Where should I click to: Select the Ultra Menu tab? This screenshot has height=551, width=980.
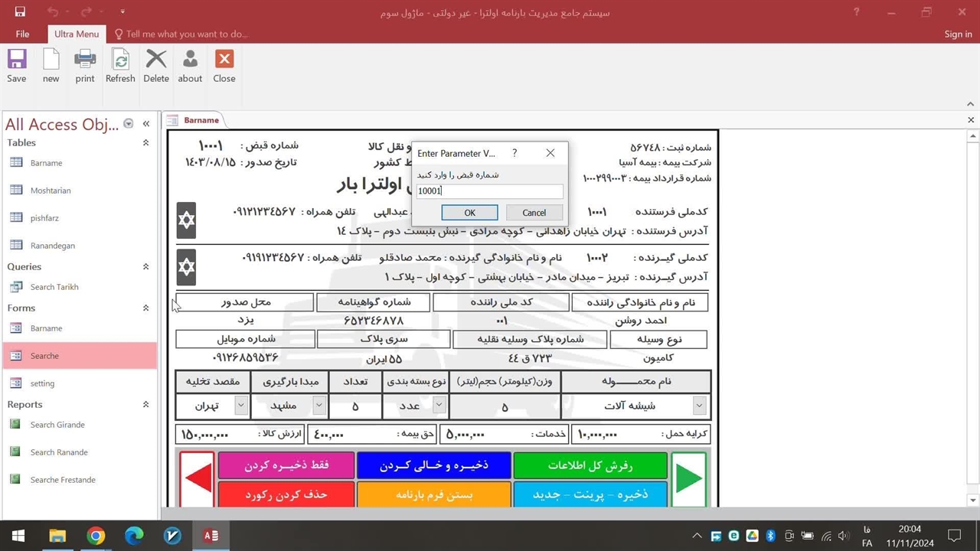tap(77, 34)
